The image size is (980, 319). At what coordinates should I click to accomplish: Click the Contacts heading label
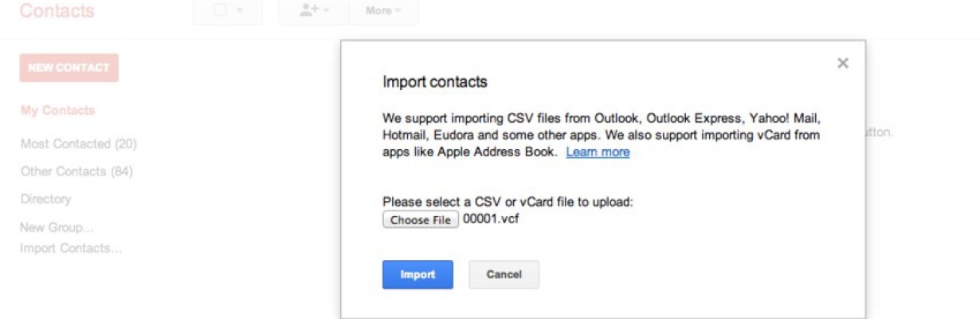coord(57,11)
